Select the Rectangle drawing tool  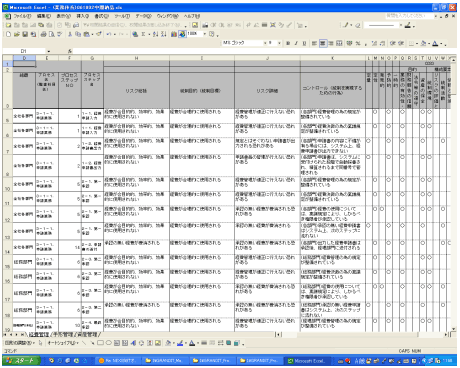pos(100,343)
